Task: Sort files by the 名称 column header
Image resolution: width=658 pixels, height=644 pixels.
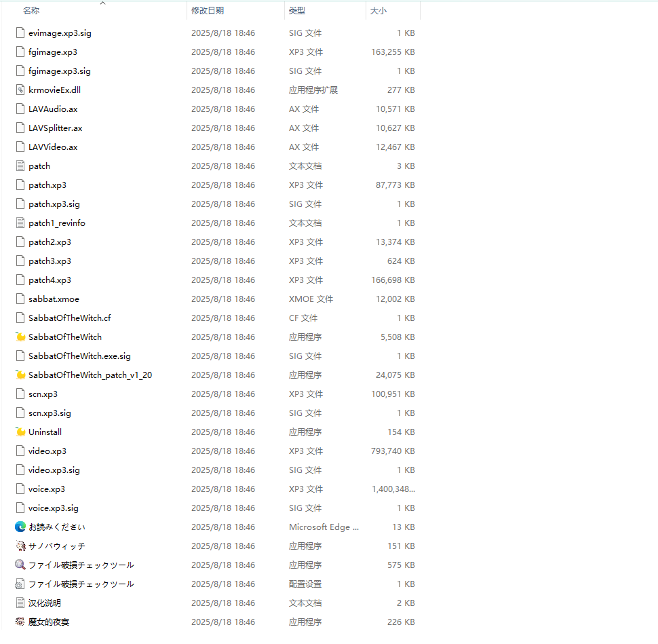Action: pos(31,11)
